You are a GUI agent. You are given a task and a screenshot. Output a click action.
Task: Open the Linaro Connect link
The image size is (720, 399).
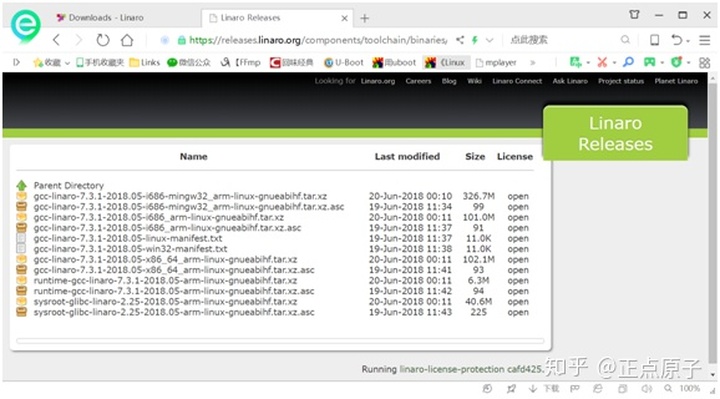(517, 81)
